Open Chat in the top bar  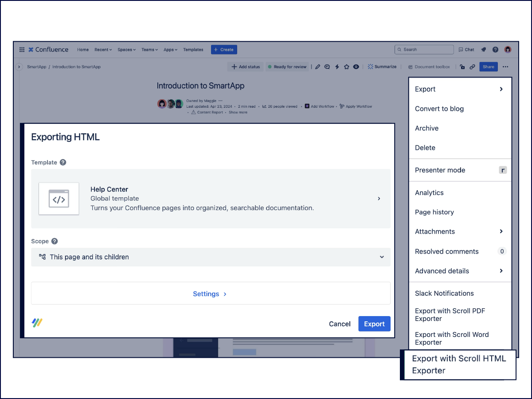[466, 50]
